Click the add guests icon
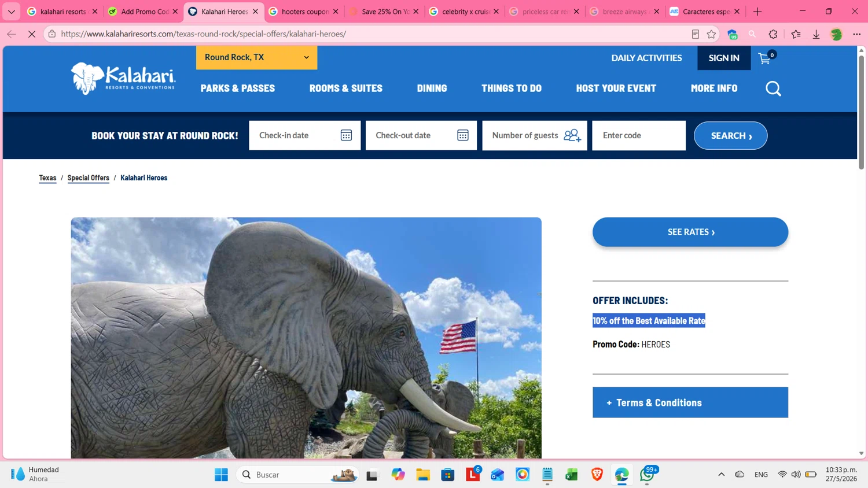 click(572, 135)
